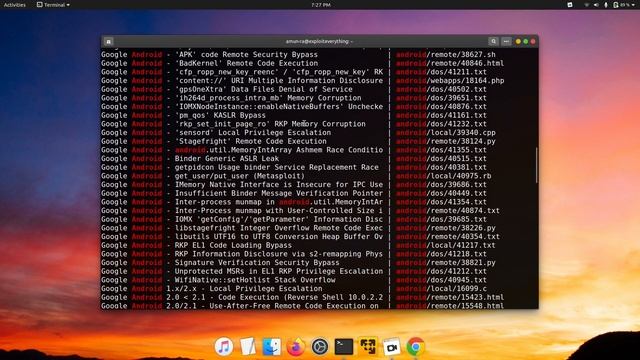The width and height of the screenshot is (640, 360).
Task: Click path android/local/39340.cpp
Action: click(x=445, y=133)
